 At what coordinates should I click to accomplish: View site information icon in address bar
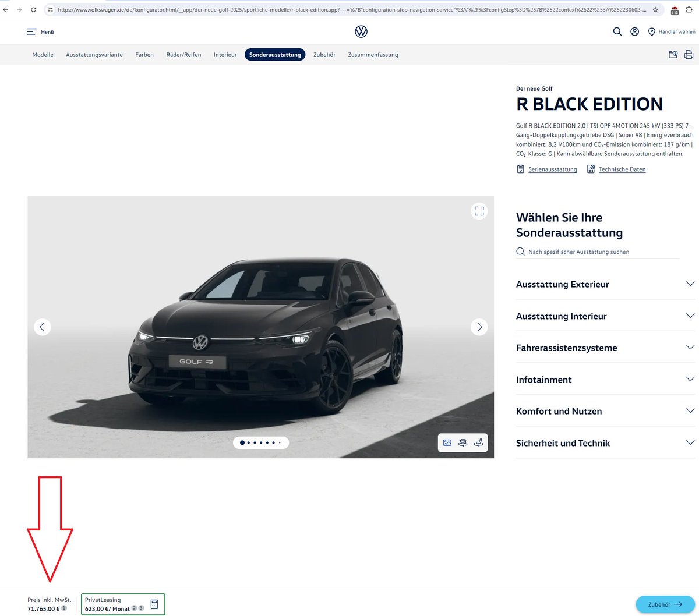[x=50, y=10]
